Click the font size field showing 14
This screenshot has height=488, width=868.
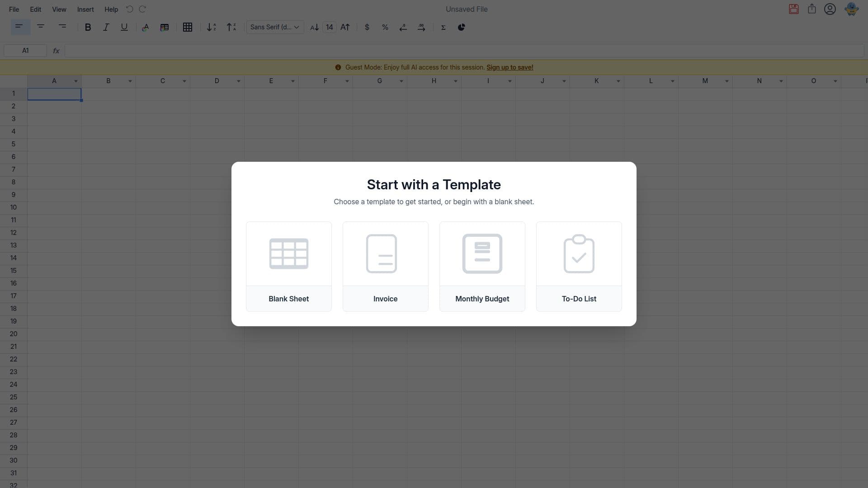pyautogui.click(x=330, y=27)
